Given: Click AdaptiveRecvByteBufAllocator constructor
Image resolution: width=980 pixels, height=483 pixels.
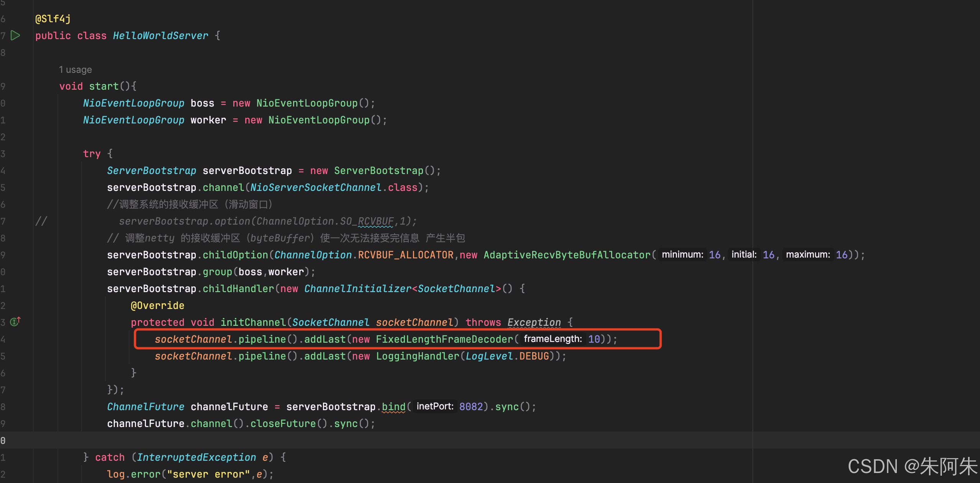Looking at the screenshot, I should coord(567,255).
